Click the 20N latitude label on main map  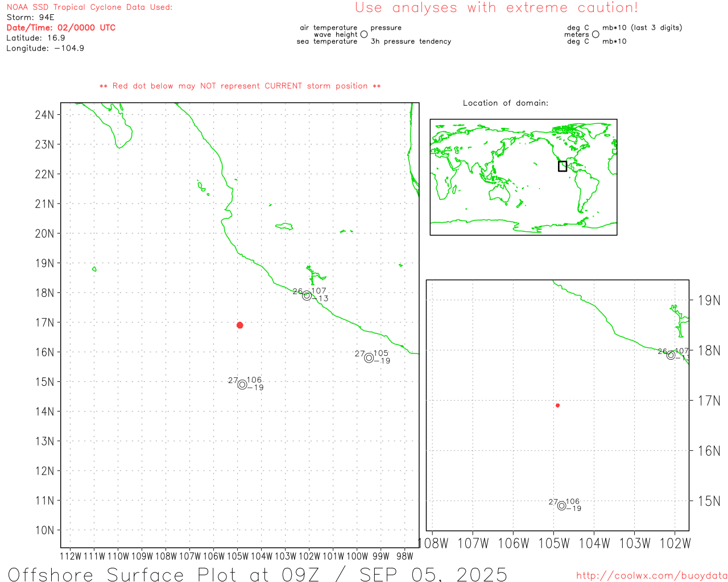[44, 234]
